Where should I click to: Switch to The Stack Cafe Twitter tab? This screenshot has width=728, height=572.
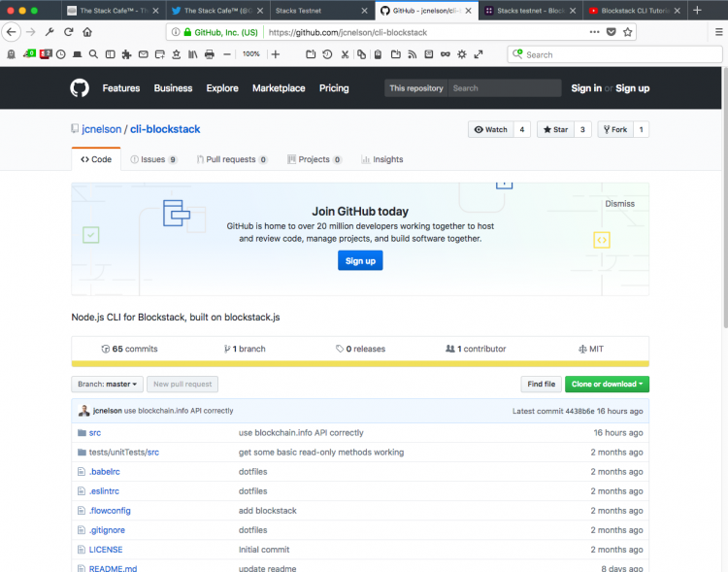click(217, 11)
